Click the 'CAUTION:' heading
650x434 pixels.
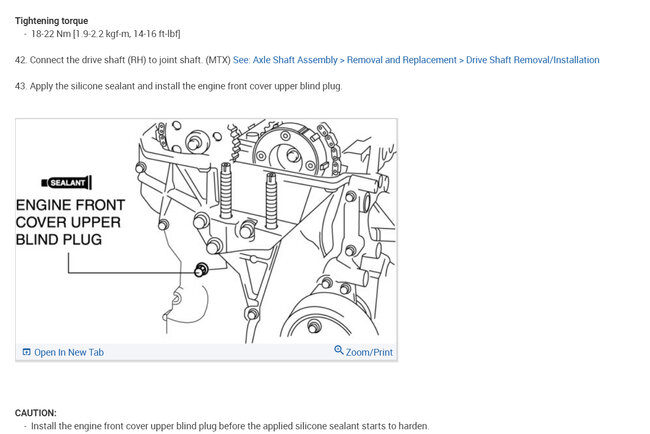36,413
